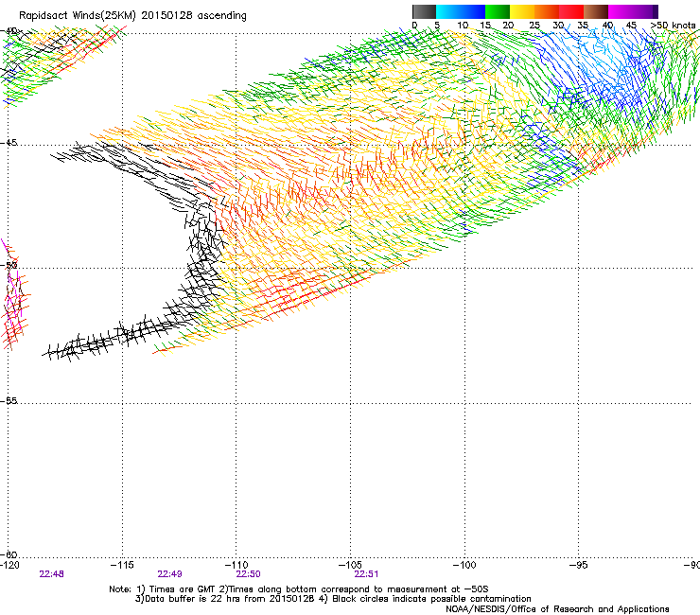Click the title 'Rapidsact Winds(25KM) 20150128 ascending'
The image size is (700, 615).
coord(132,16)
